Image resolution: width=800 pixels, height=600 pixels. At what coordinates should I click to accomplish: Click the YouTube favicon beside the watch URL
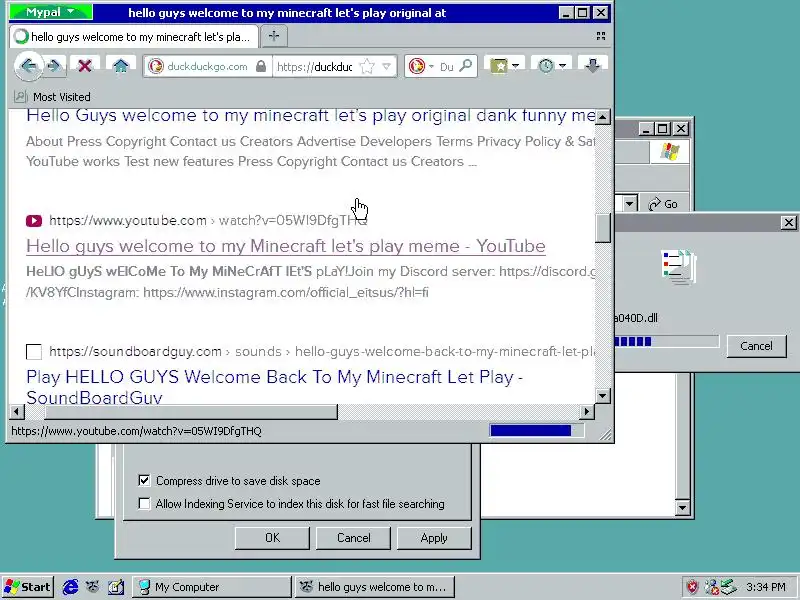[34, 220]
